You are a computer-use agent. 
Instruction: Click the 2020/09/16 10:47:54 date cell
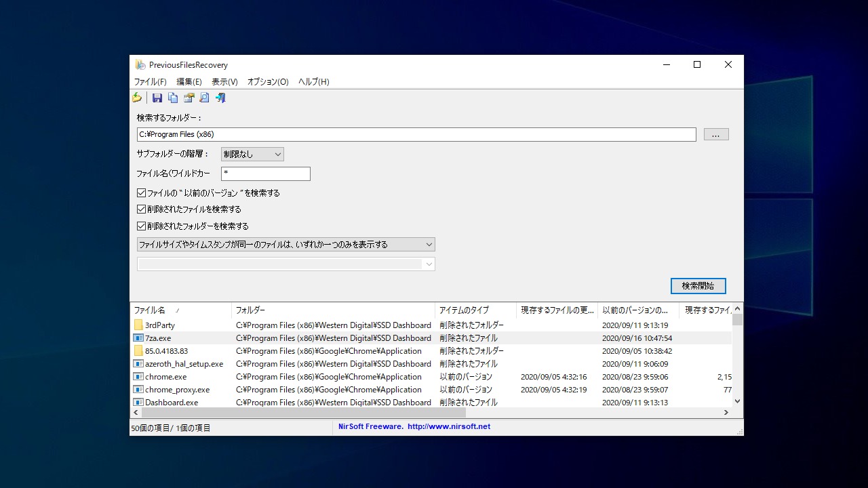click(637, 338)
